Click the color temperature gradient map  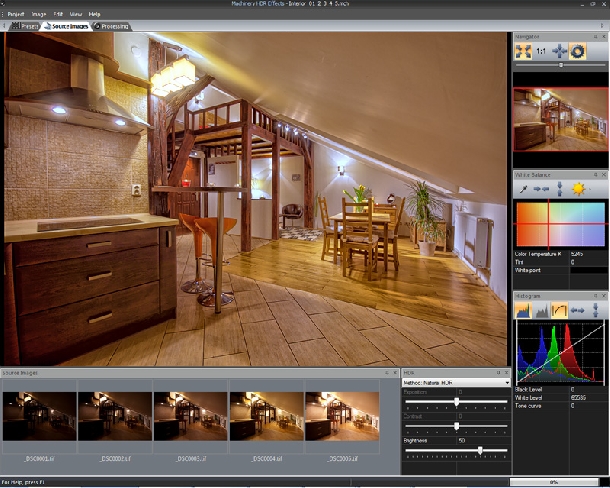560,222
